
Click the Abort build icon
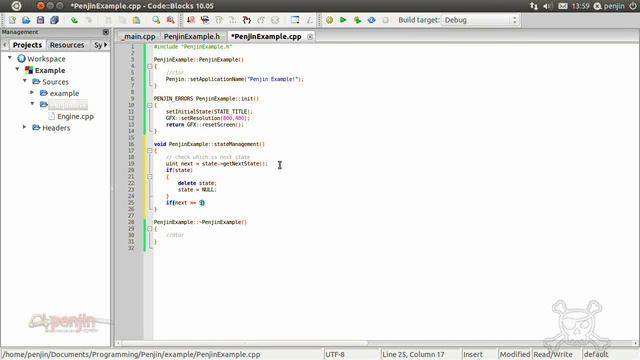coord(385,20)
